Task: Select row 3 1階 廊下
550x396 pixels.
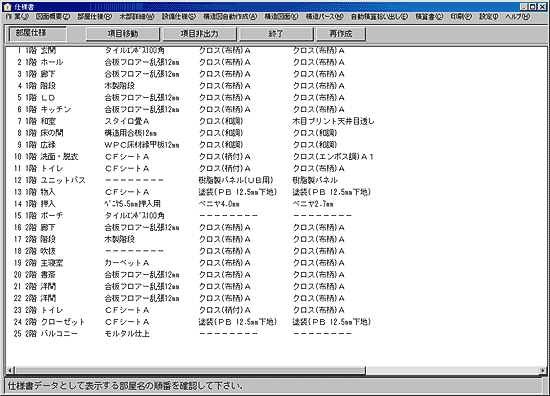Action: coord(179,74)
